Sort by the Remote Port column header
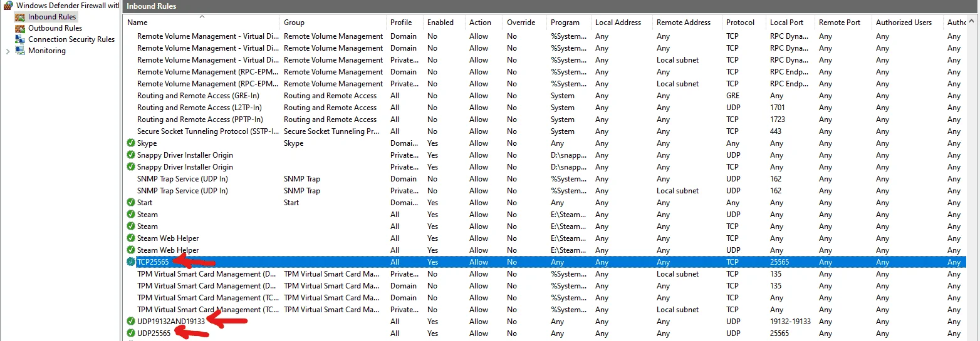 [x=840, y=23]
